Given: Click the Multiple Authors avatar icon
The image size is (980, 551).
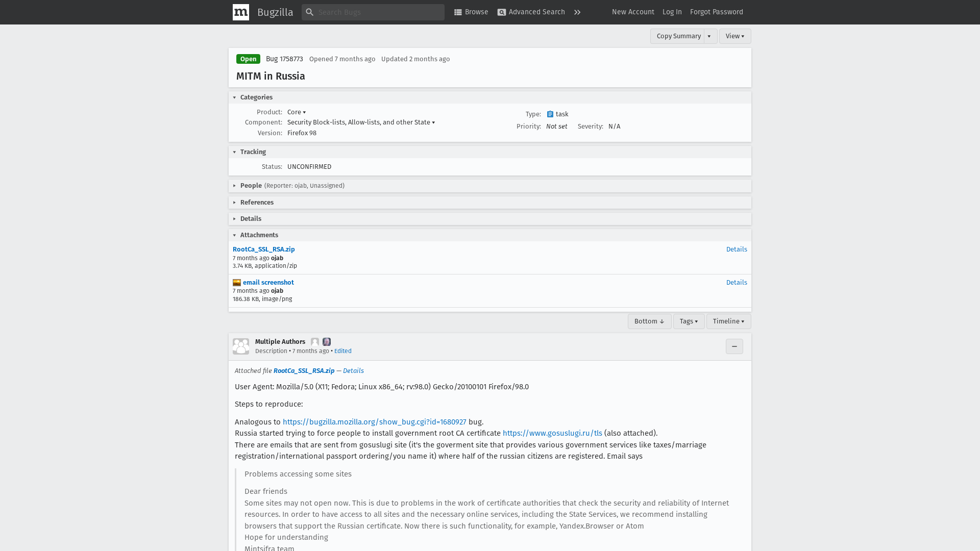Looking at the screenshot, I should click(x=241, y=346).
